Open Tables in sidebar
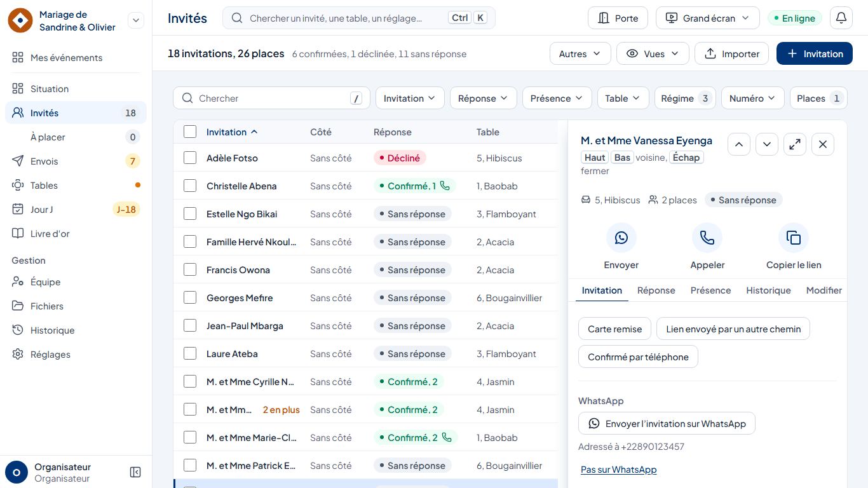 coord(76,186)
